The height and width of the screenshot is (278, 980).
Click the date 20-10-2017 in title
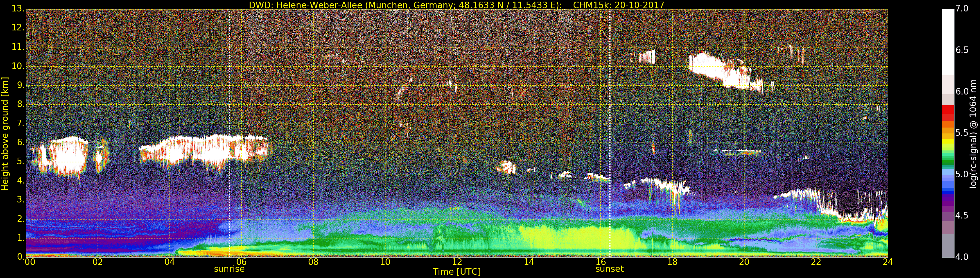[x=639, y=5]
